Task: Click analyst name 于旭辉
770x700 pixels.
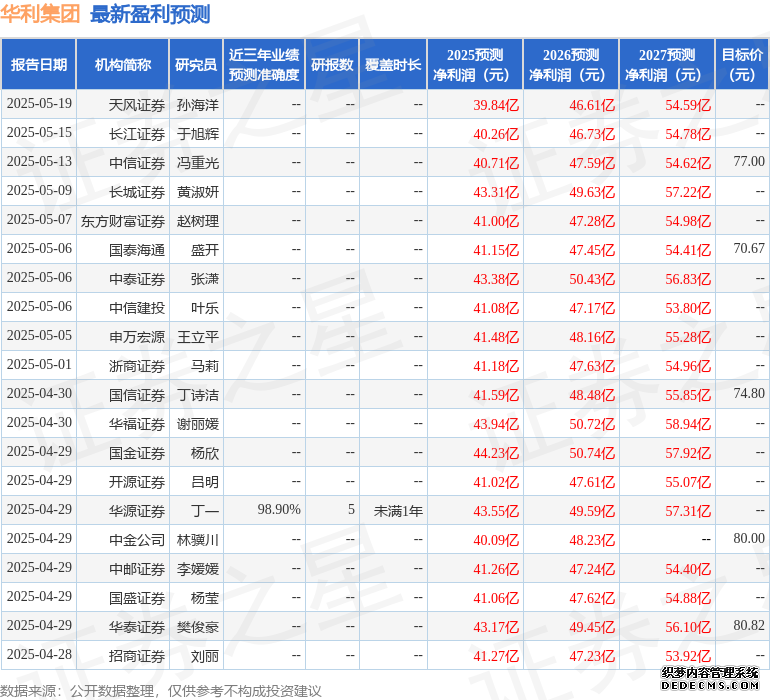Action: coord(198,134)
